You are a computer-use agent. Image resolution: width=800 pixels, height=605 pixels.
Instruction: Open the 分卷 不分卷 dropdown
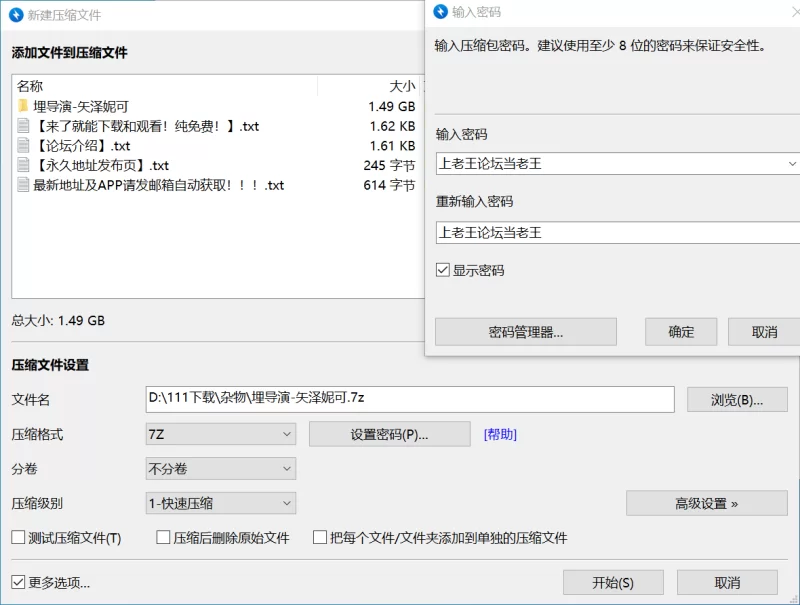point(220,469)
